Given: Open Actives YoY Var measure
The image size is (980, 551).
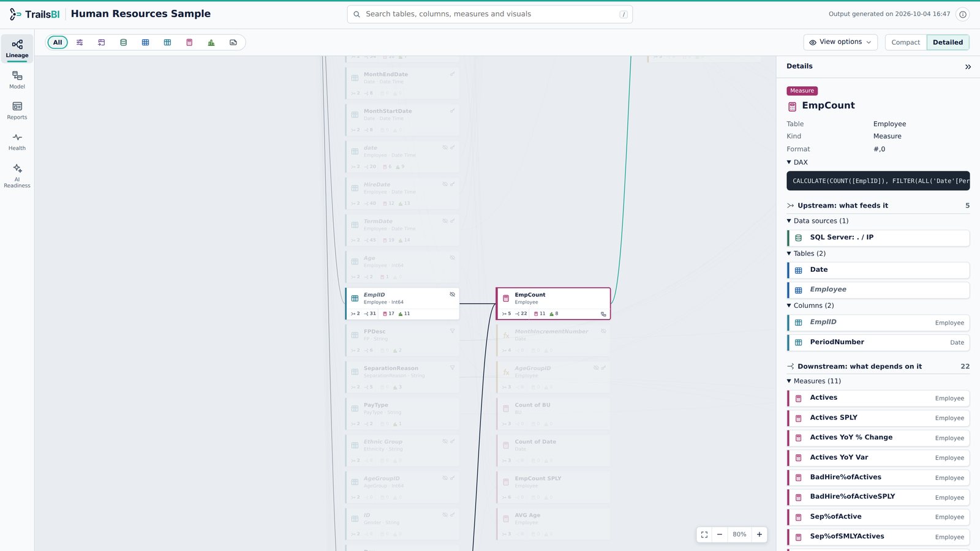Looking at the screenshot, I should (878, 457).
